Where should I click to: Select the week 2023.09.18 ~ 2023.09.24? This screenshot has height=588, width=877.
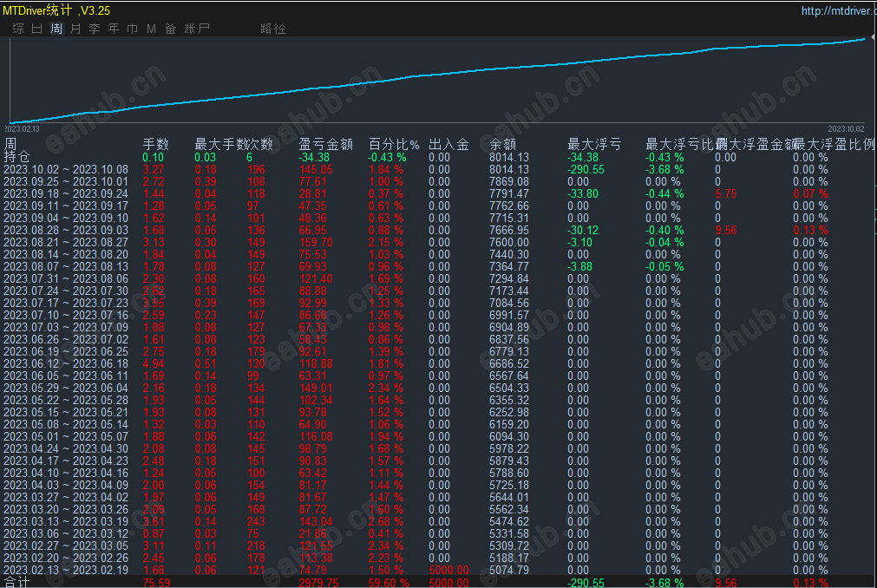coord(66,194)
